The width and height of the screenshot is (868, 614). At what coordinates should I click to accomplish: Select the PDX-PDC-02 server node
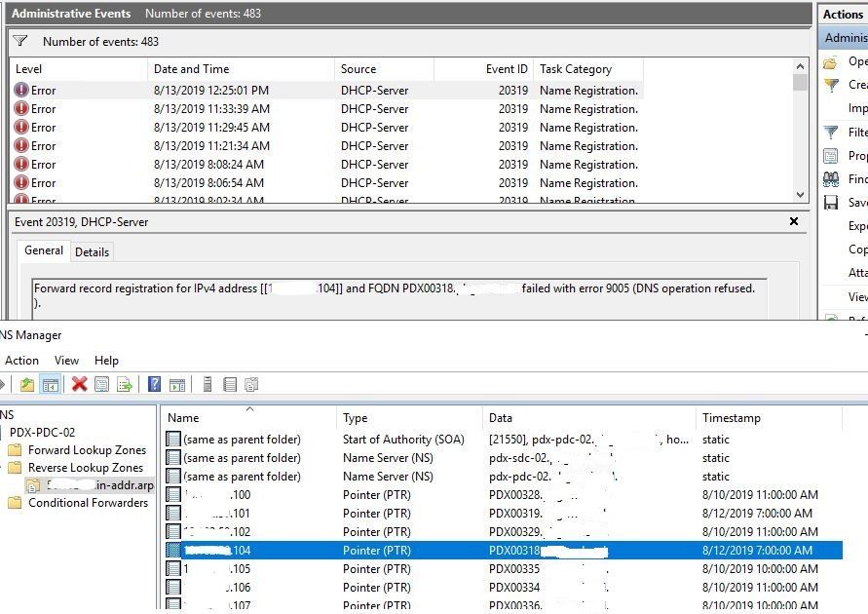42,433
